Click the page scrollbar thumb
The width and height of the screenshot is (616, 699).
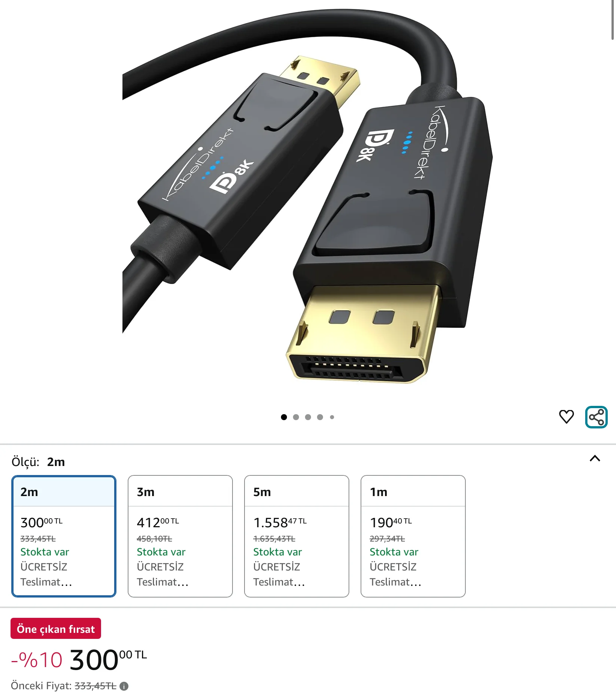(x=613, y=20)
